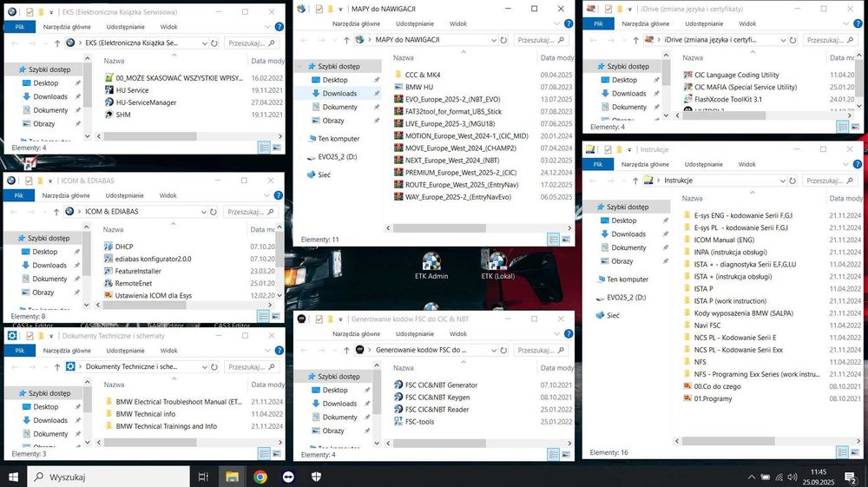Expand address bar dropdown in ICOM & EDIABAS
868x487 pixels.
(x=203, y=212)
